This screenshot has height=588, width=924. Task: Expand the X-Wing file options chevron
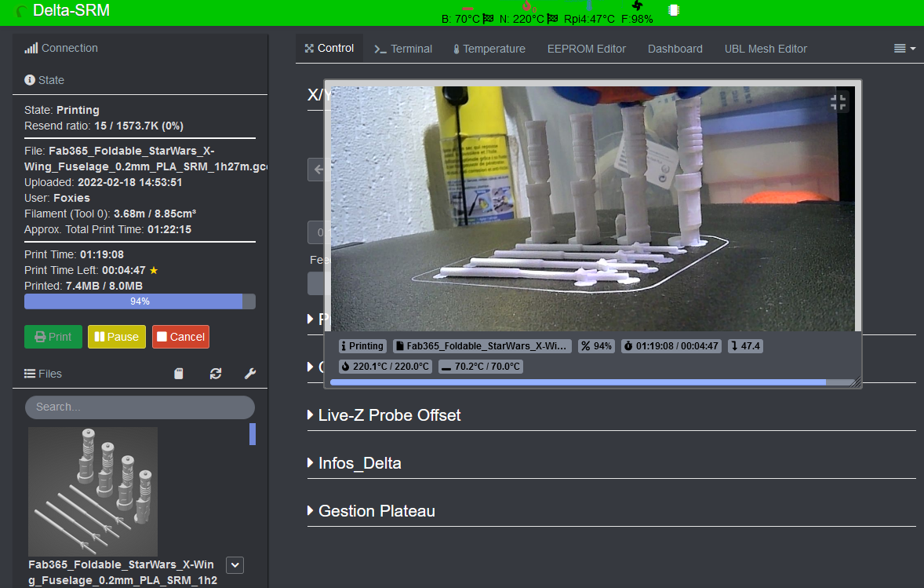tap(235, 565)
